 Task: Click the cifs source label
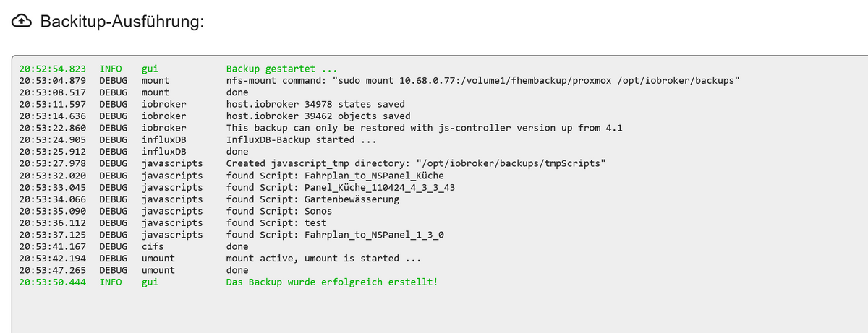coord(153,246)
